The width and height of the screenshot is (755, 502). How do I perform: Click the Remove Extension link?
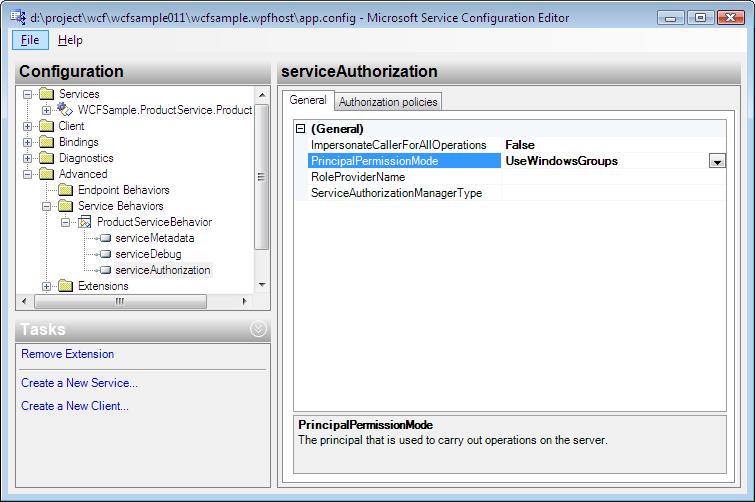tap(67, 354)
